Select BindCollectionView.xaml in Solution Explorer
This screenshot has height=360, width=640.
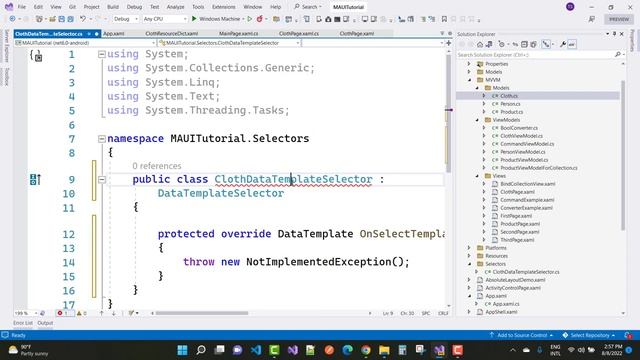(527, 184)
